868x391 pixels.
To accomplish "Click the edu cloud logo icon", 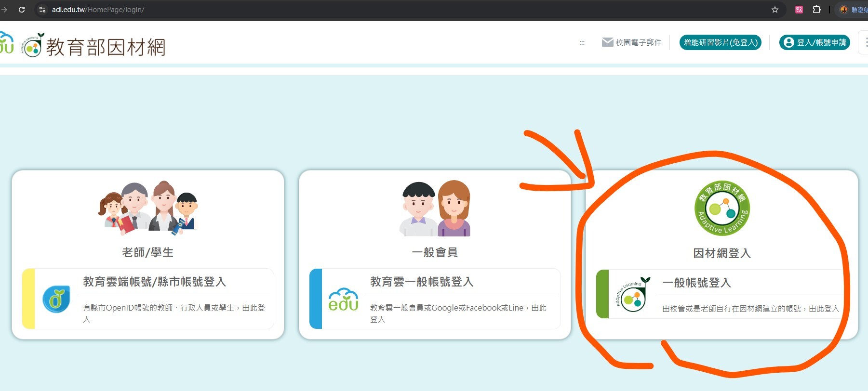I will tap(344, 300).
